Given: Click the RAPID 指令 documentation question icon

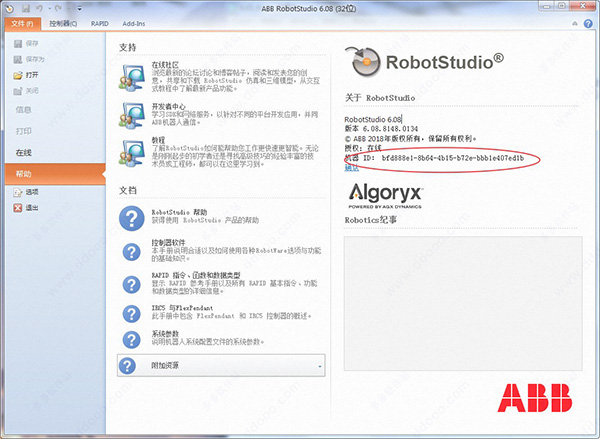Looking at the screenshot, I should point(131,284).
